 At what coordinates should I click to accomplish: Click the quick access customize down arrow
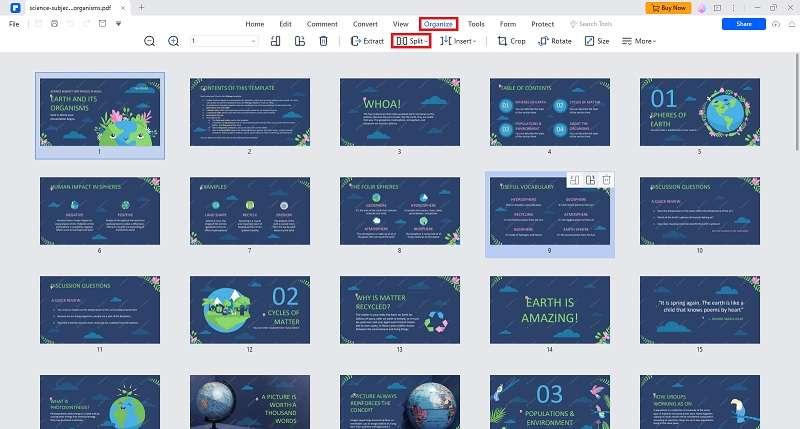pyautogui.click(x=118, y=24)
